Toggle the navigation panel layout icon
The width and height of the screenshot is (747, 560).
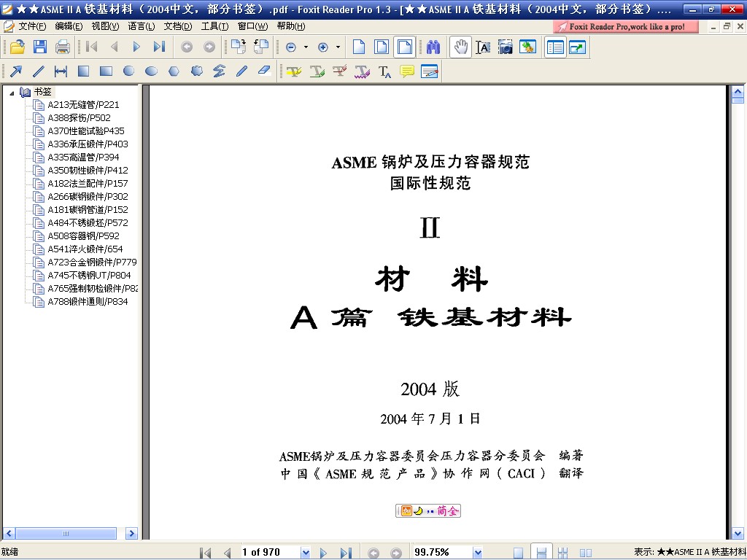click(555, 47)
